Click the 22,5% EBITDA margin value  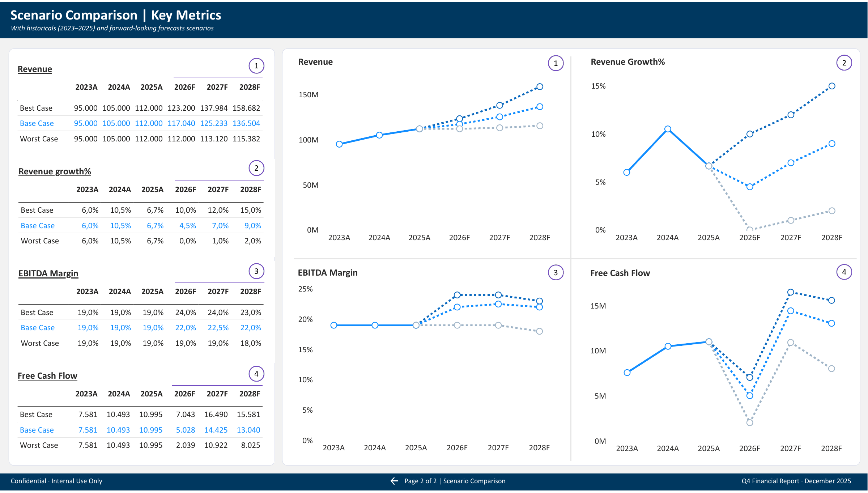[218, 328]
